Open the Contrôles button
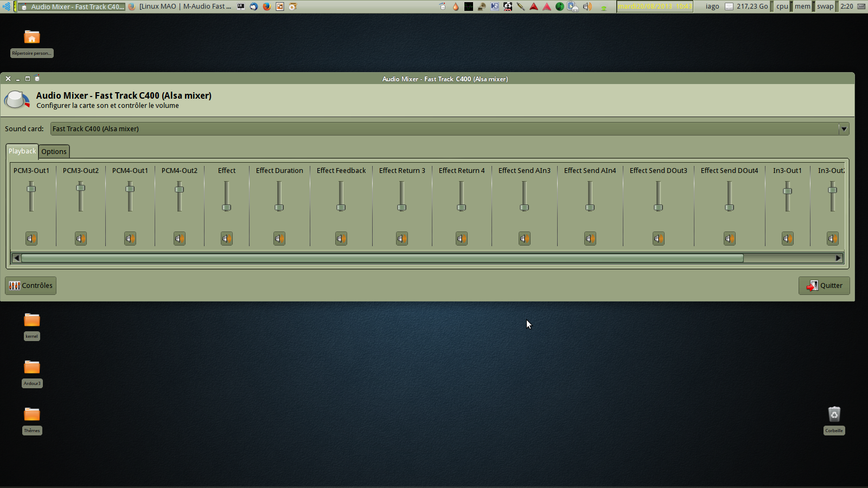The image size is (868, 488). (30, 286)
